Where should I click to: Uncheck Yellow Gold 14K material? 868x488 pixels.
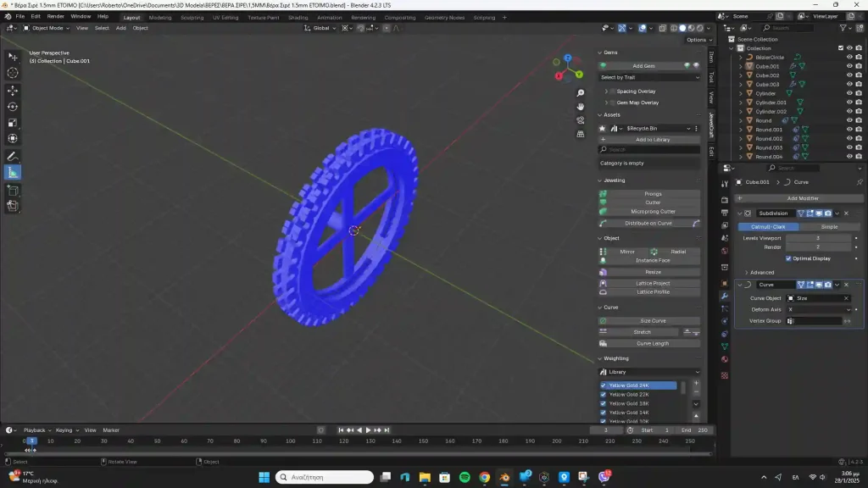click(x=604, y=413)
